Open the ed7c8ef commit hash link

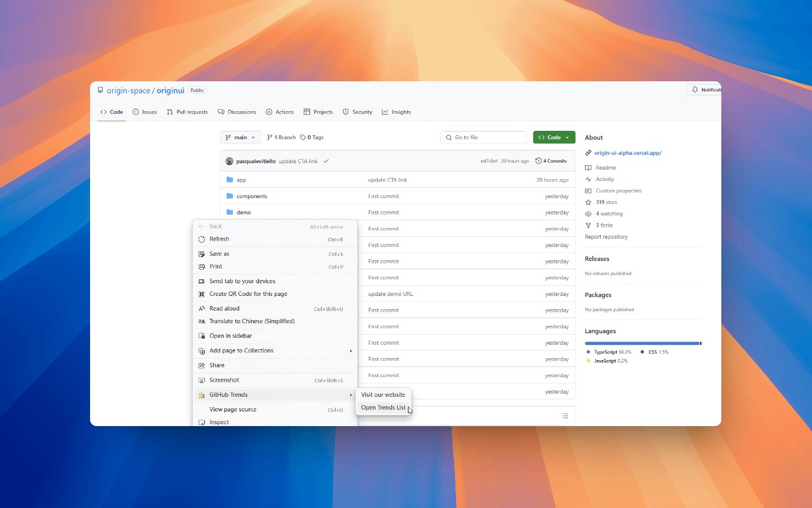tap(489, 161)
